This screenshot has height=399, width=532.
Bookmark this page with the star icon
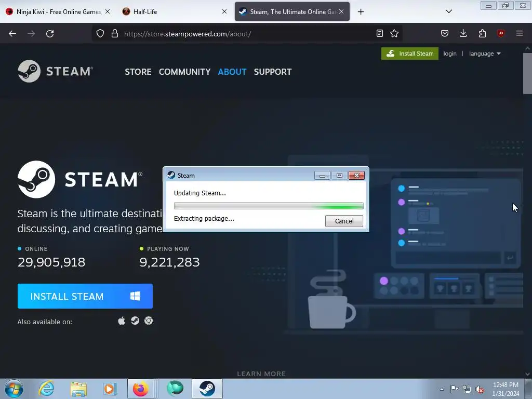click(394, 33)
